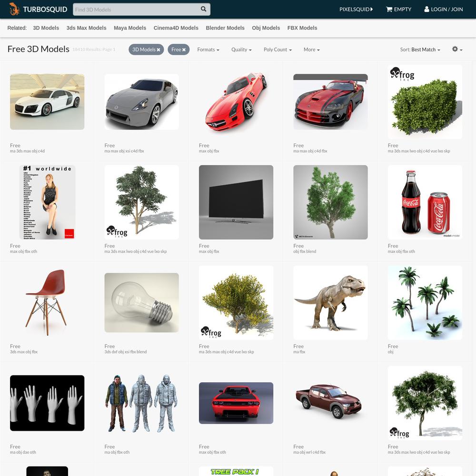Open the white Audi R8 model thumbnail
The image size is (476, 476).
pyautogui.click(x=47, y=102)
